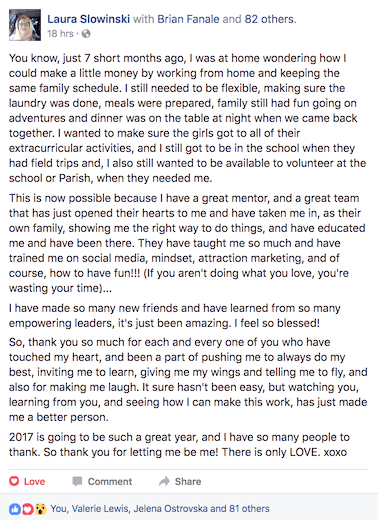378x520 pixels.
Task: Expand the 81 others reactions list
Action: (249, 509)
